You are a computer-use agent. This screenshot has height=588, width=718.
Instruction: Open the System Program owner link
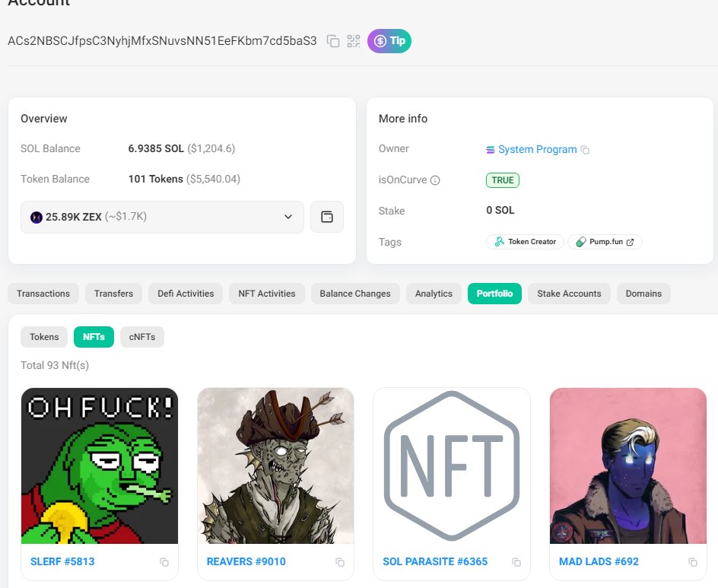[537, 149]
